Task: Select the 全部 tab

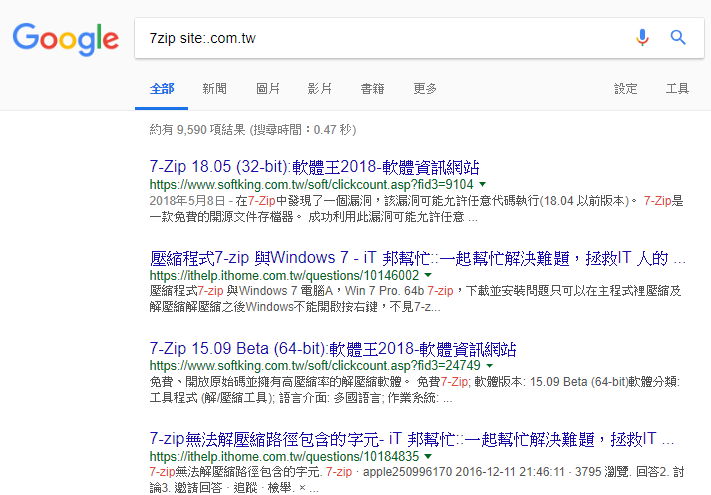Action: tap(162, 89)
